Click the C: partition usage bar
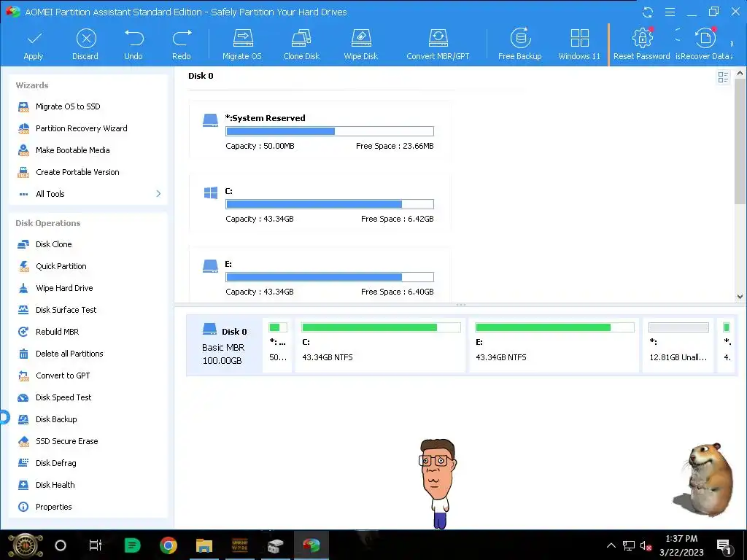 coord(330,204)
